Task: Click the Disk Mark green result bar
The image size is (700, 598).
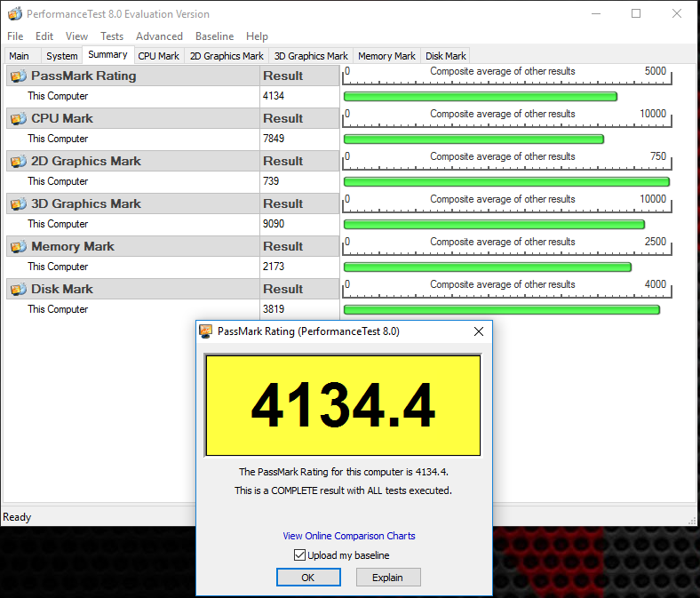Action: [502, 309]
